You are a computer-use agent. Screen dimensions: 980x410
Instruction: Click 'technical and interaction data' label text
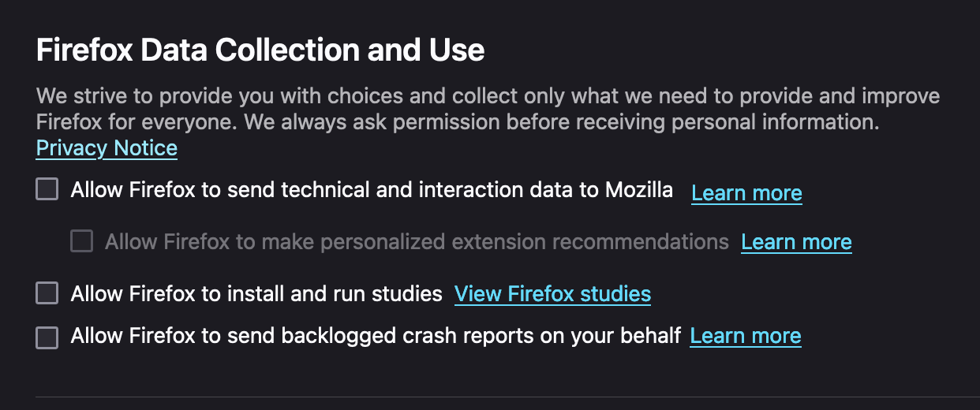(440, 190)
